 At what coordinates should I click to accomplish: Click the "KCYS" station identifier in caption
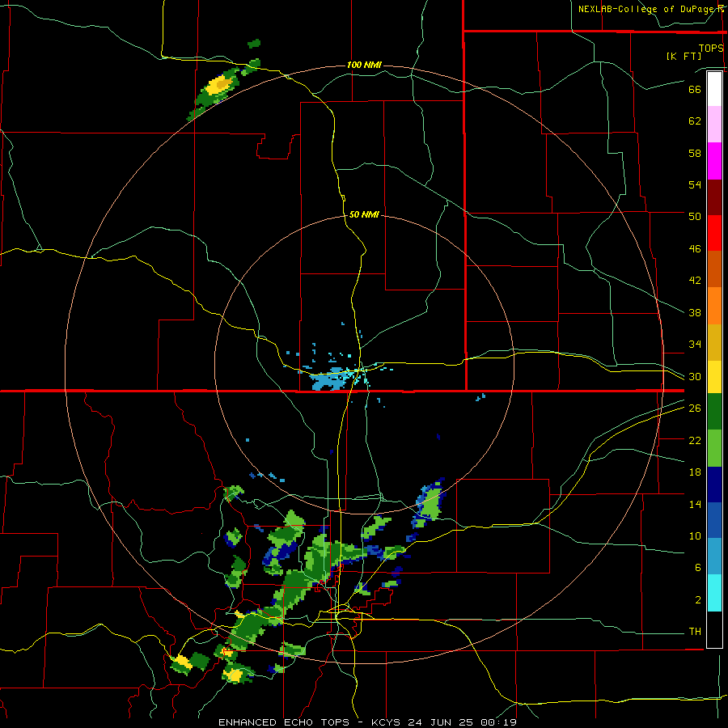click(x=387, y=722)
